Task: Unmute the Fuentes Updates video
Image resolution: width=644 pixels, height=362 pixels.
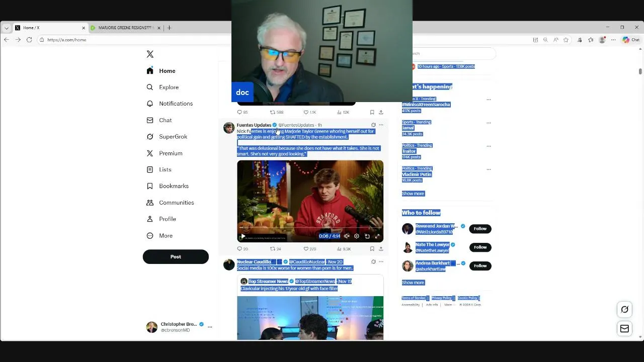Action: point(347,236)
